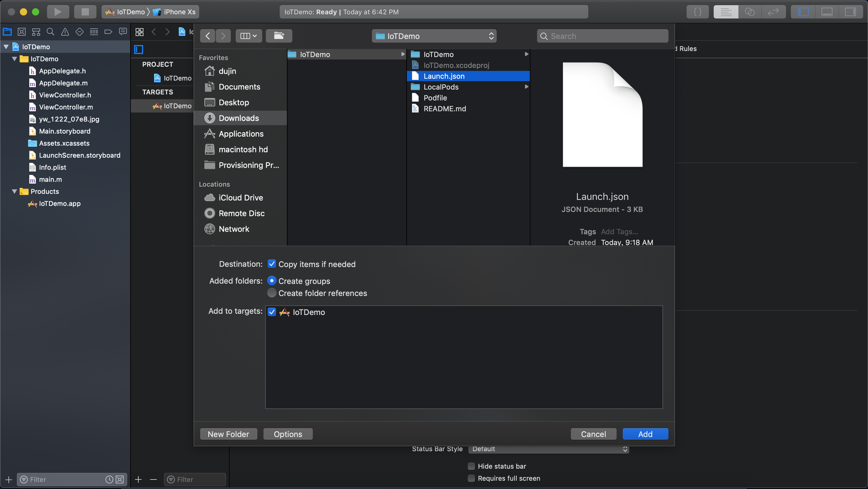The height and width of the screenshot is (489, 868).
Task: Open the Breakpoint navigator icon
Action: [x=108, y=32]
